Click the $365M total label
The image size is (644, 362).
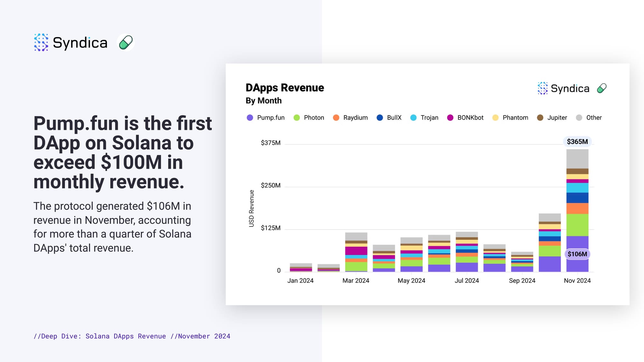pyautogui.click(x=577, y=142)
